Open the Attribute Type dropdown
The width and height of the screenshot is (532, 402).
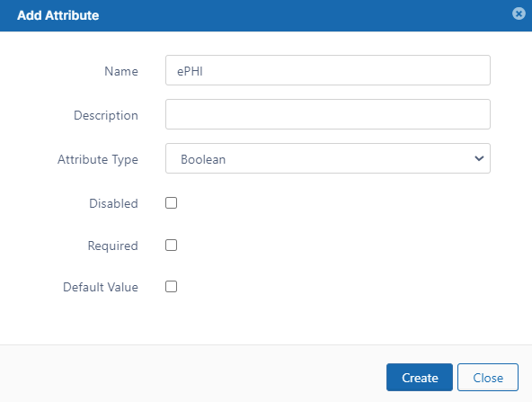[328, 158]
